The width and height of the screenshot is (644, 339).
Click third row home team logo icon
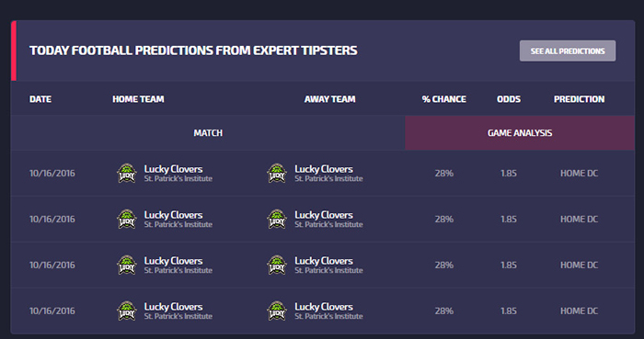tap(127, 265)
